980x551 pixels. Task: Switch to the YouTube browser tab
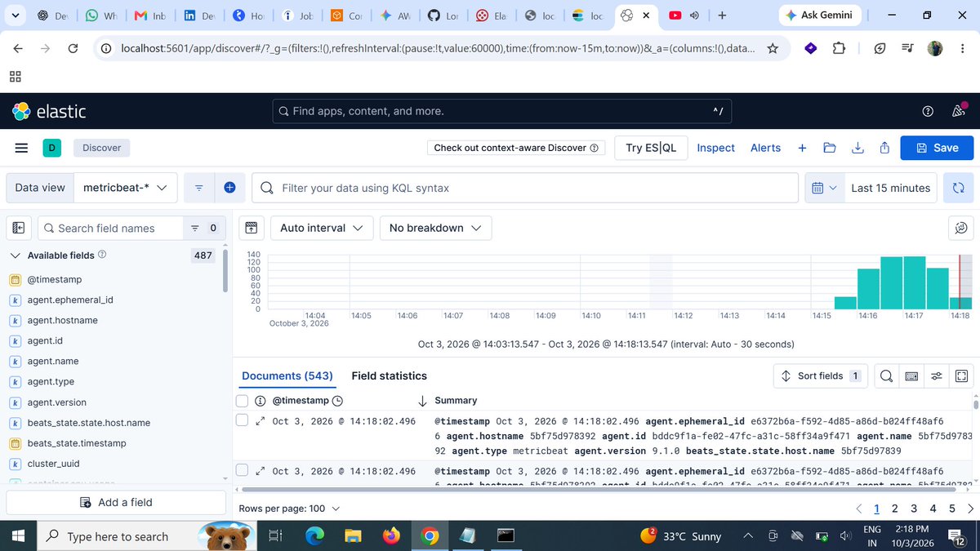(677, 16)
